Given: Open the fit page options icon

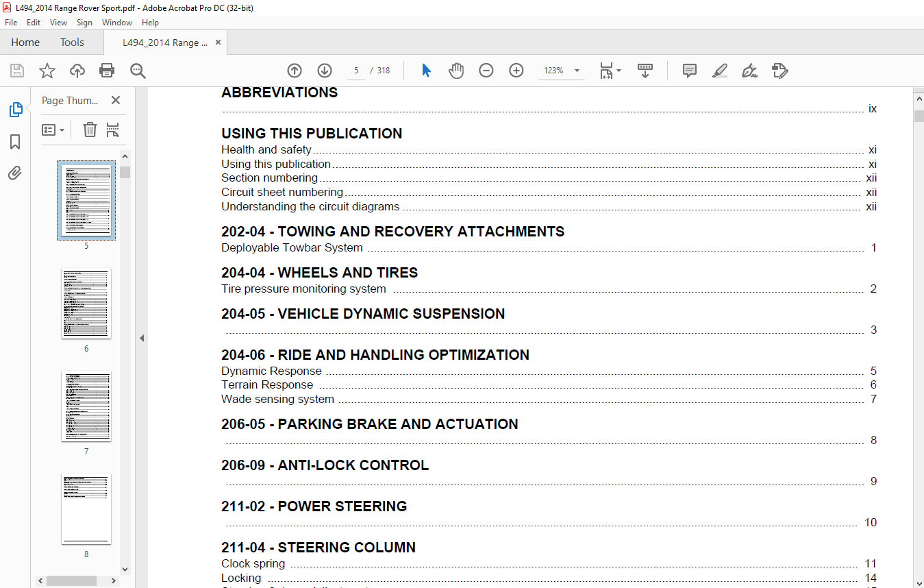Looking at the screenshot, I should [610, 71].
